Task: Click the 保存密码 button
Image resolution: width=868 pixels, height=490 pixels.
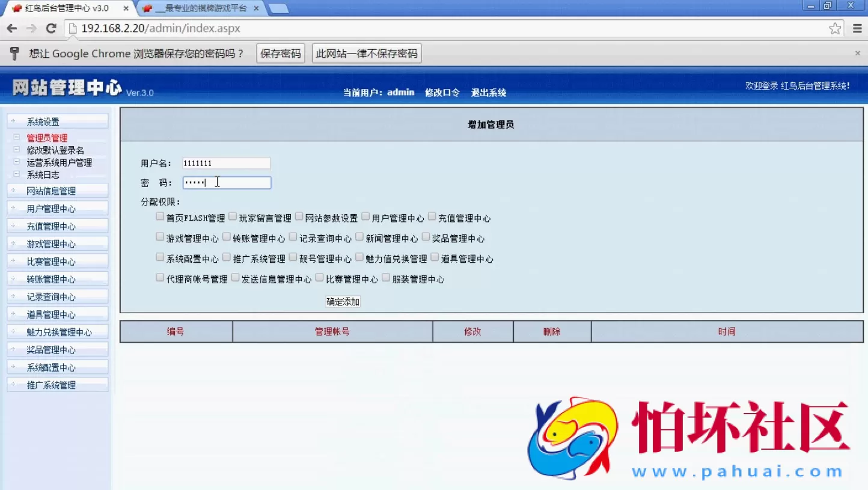Action: 280,53
